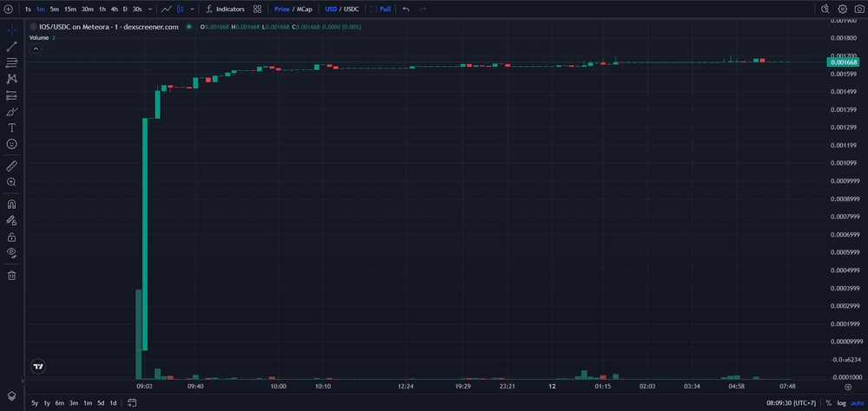The height and width of the screenshot is (411, 868).
Task: Click the undo arrow
Action: (405, 9)
